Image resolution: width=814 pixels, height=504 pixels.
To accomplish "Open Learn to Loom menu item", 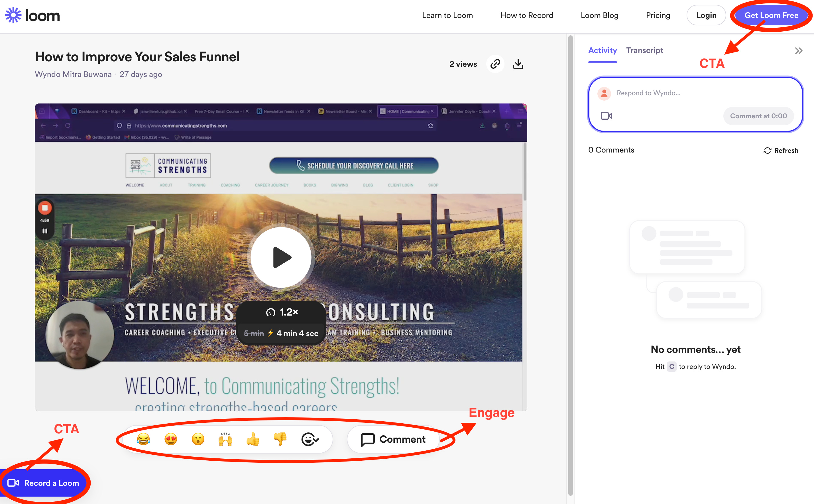I will (447, 15).
